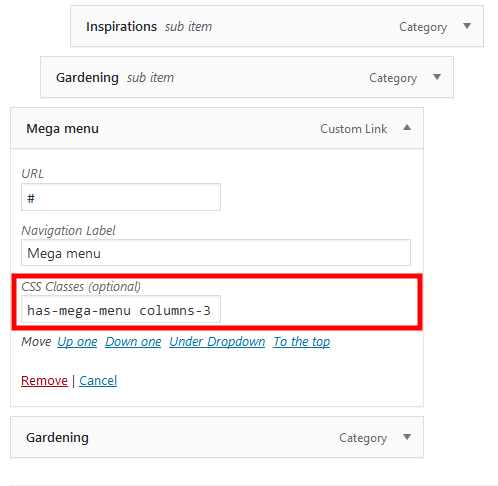Expand the Gardening sub item arrow

[437, 77]
